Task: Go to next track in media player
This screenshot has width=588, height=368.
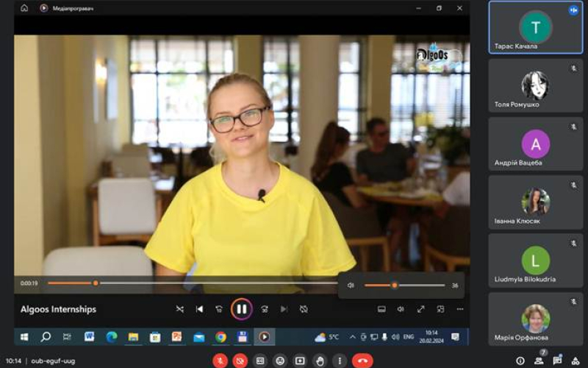Action: pos(284,309)
